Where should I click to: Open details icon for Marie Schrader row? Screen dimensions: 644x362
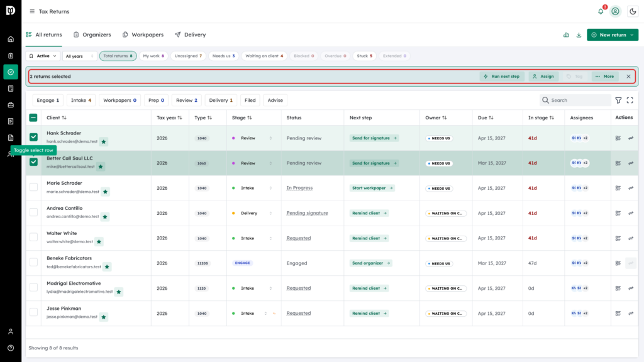618,189
